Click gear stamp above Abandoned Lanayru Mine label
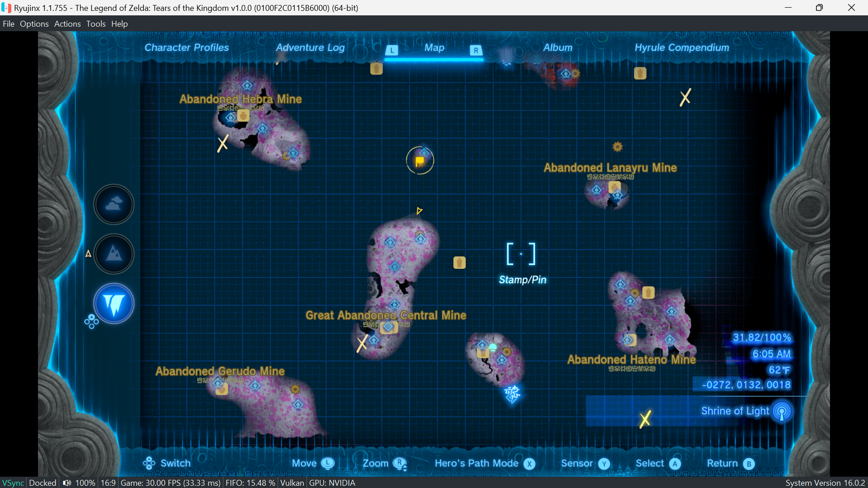Viewport: 868px width, 488px height. [618, 147]
